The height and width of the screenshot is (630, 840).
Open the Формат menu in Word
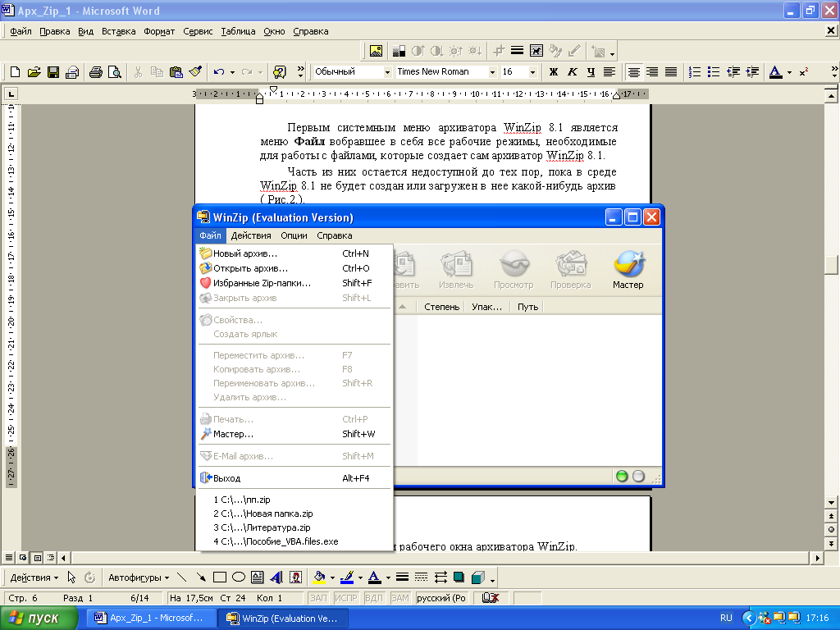tap(159, 32)
